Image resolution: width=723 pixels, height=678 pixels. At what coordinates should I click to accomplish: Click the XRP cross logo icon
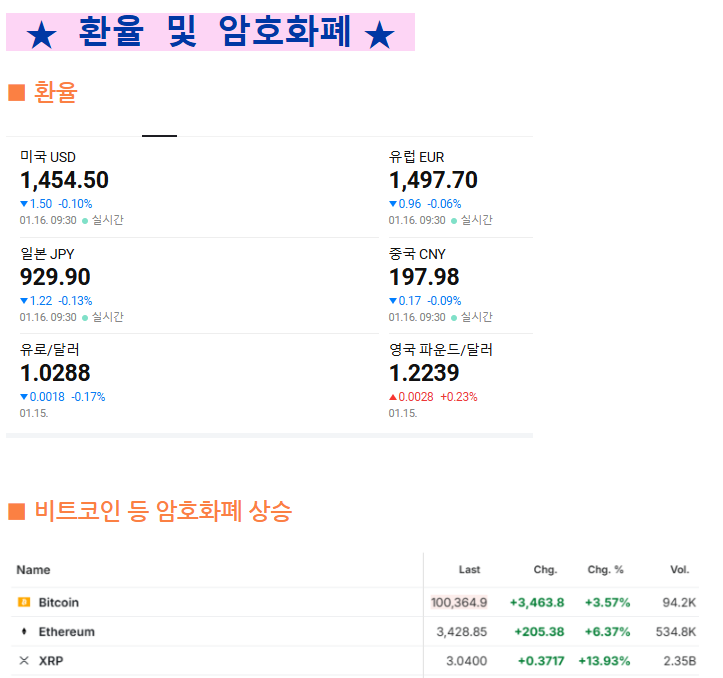24,660
